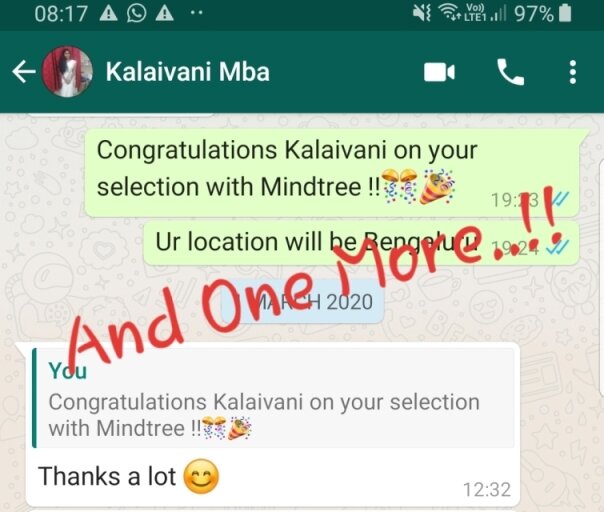This screenshot has width=604, height=512.
Task: Select the Ur location message
Action: click(361, 243)
